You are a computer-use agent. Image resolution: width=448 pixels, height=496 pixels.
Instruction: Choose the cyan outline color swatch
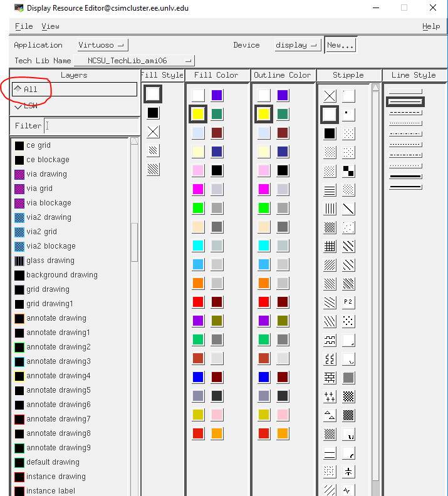[x=264, y=245]
